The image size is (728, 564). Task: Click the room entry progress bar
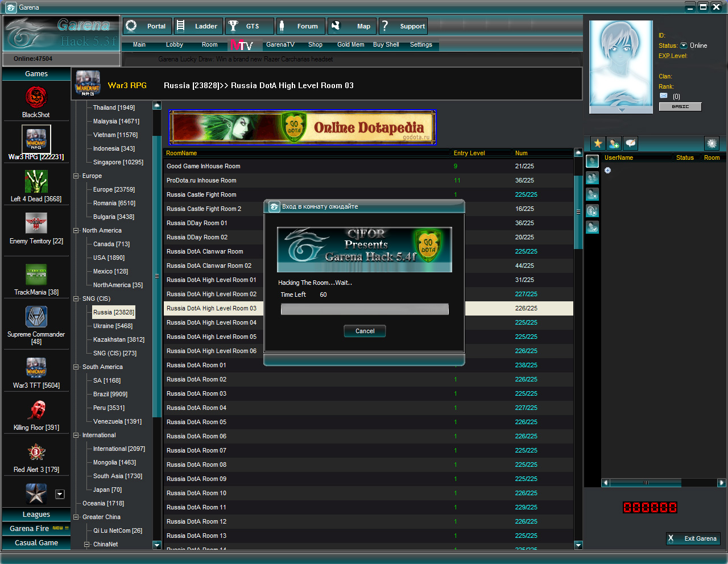365,309
